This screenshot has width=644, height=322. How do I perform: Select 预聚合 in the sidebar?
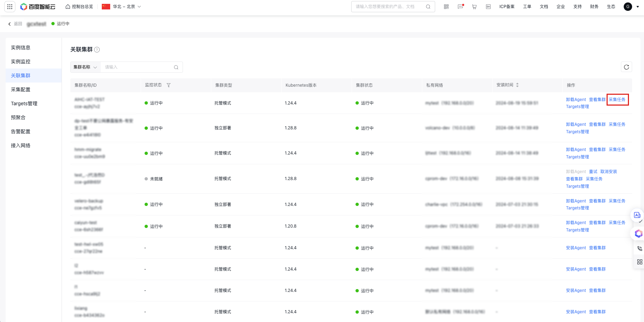pos(34,117)
